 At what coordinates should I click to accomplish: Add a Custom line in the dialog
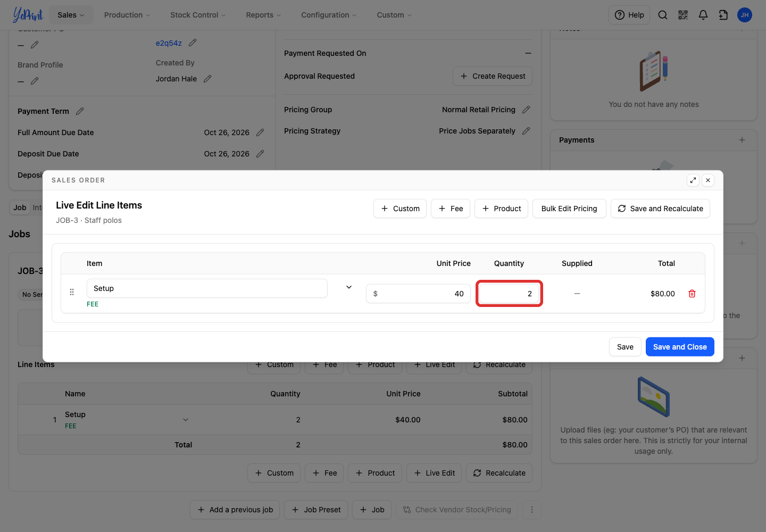click(x=400, y=209)
